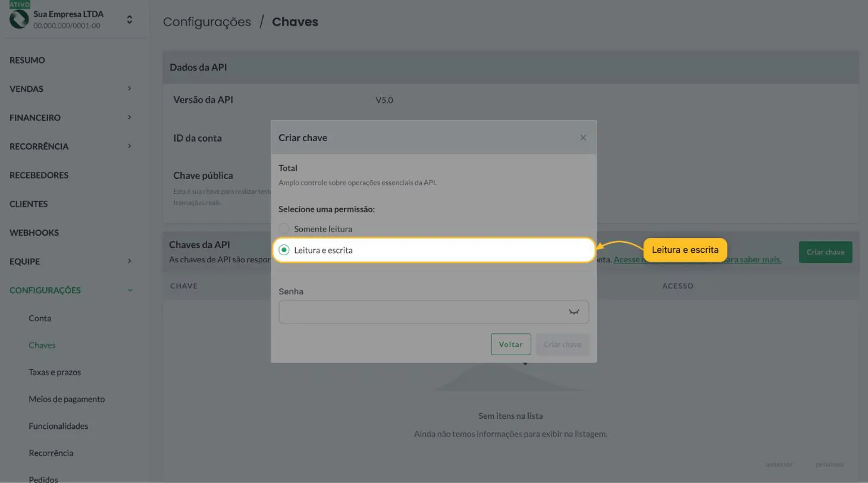The width and height of the screenshot is (868, 483).
Task: Open the Conta settings item
Action: click(40, 318)
